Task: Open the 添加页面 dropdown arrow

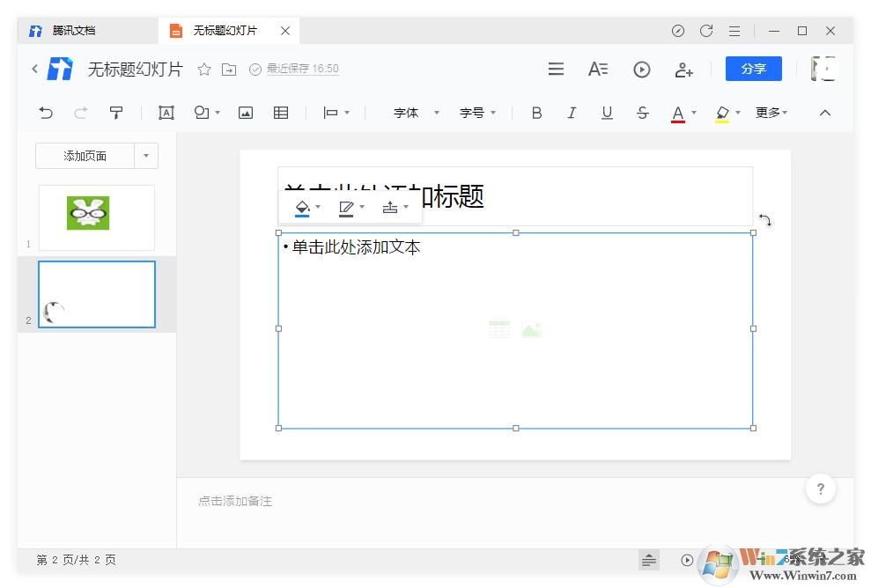Action: point(146,156)
